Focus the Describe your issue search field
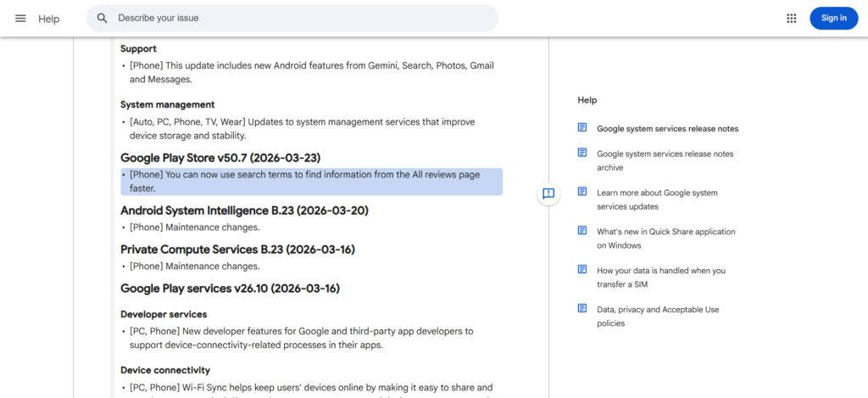This screenshot has height=398, width=868. [292, 19]
